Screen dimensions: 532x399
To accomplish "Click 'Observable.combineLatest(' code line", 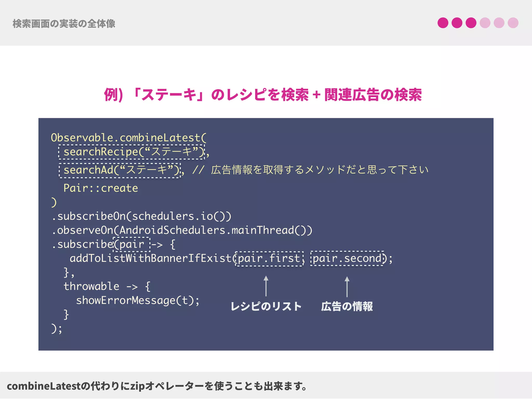I will click(x=129, y=137).
